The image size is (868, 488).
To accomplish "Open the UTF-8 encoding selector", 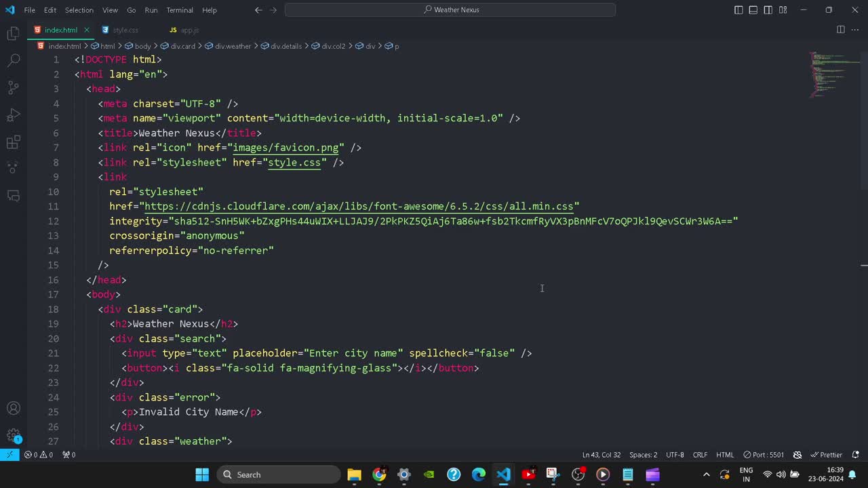I will (x=675, y=455).
